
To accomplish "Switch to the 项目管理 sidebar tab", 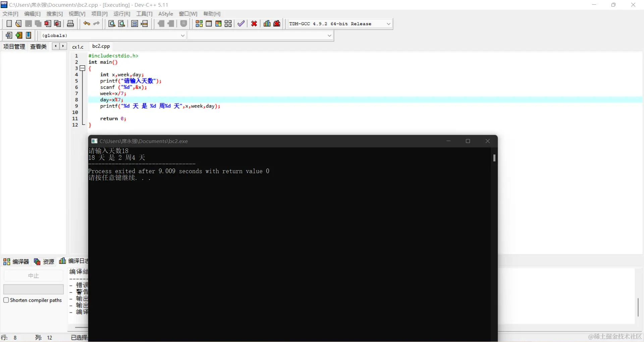I will 14,47.
